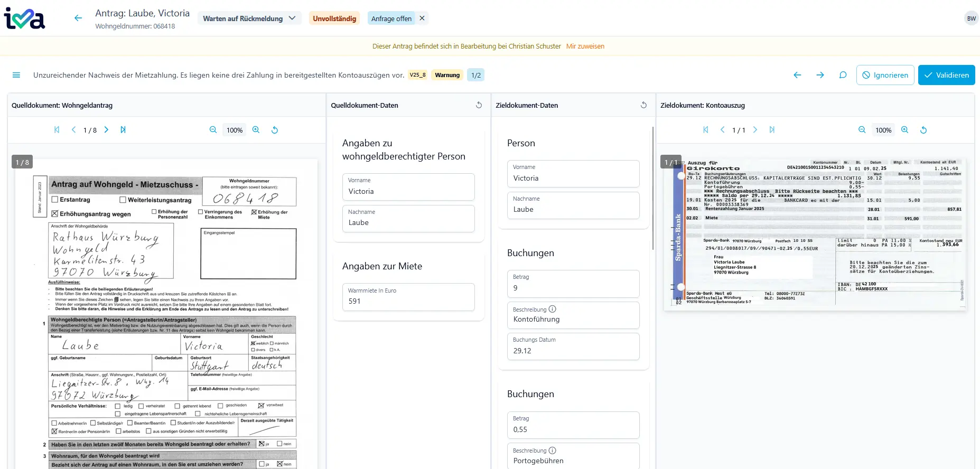
Task: Click the Buchungs Datum field with 29.12
Action: pos(573,350)
